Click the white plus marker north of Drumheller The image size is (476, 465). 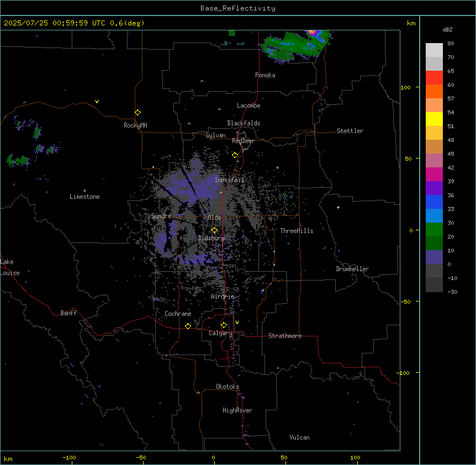pos(338,207)
